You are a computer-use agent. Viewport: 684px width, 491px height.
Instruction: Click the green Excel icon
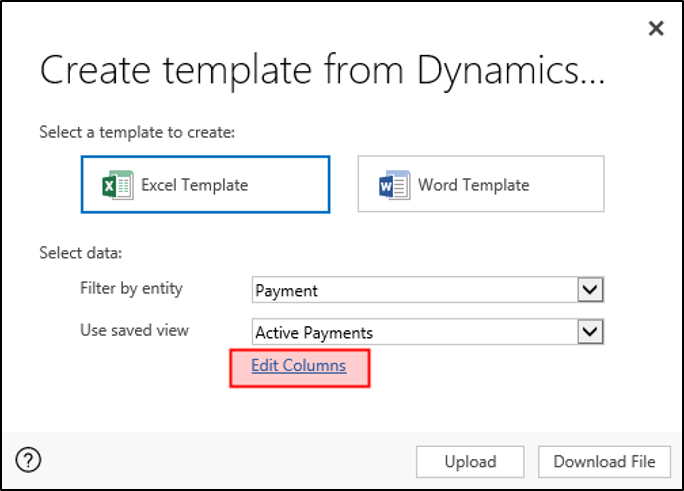(118, 185)
